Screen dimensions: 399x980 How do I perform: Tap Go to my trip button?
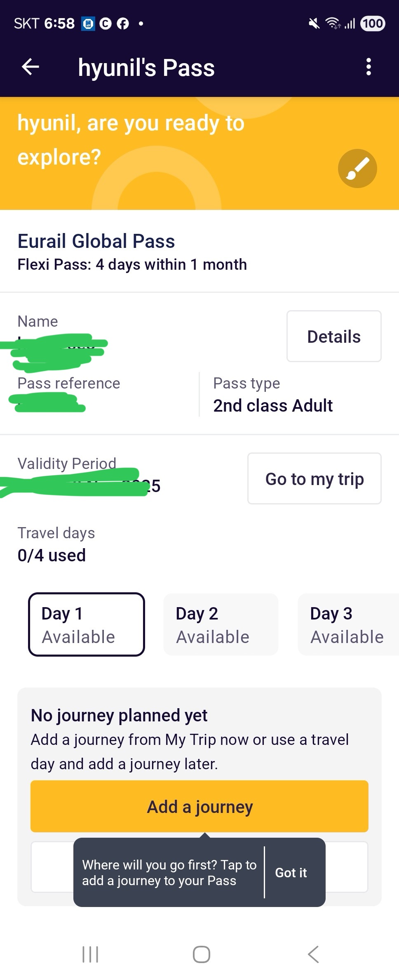coord(314,478)
